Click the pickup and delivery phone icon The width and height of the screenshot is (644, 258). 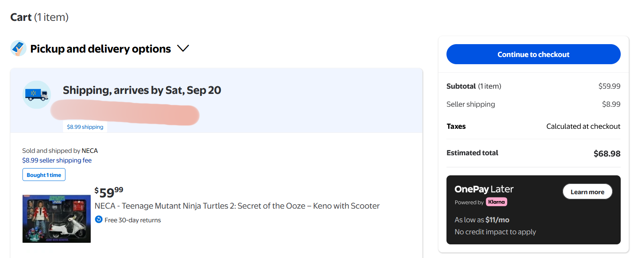click(18, 48)
